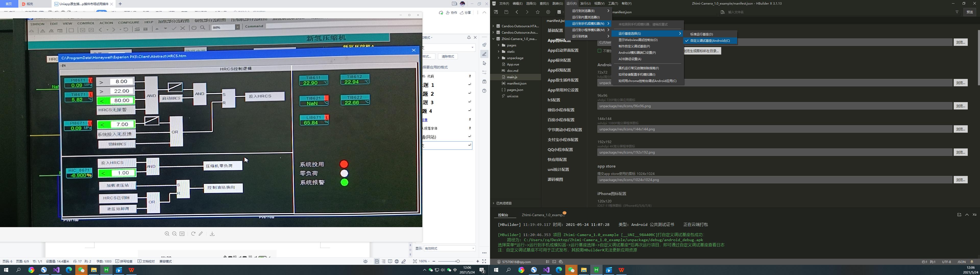The width and height of the screenshot is (980, 275).
Task: Collapse the Zhimi-Camera_1.0_exa project node
Action: point(493,39)
